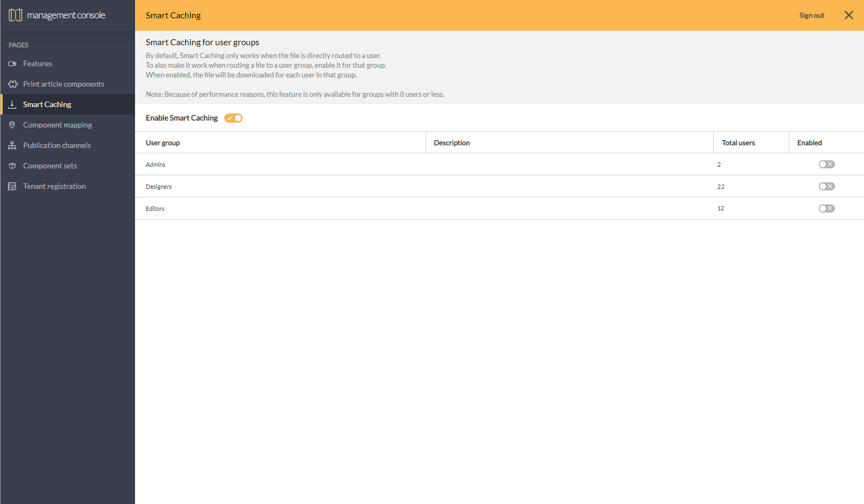The image size is (864, 504).
Task: Enable Smart Caching for Admins group
Action: click(827, 165)
